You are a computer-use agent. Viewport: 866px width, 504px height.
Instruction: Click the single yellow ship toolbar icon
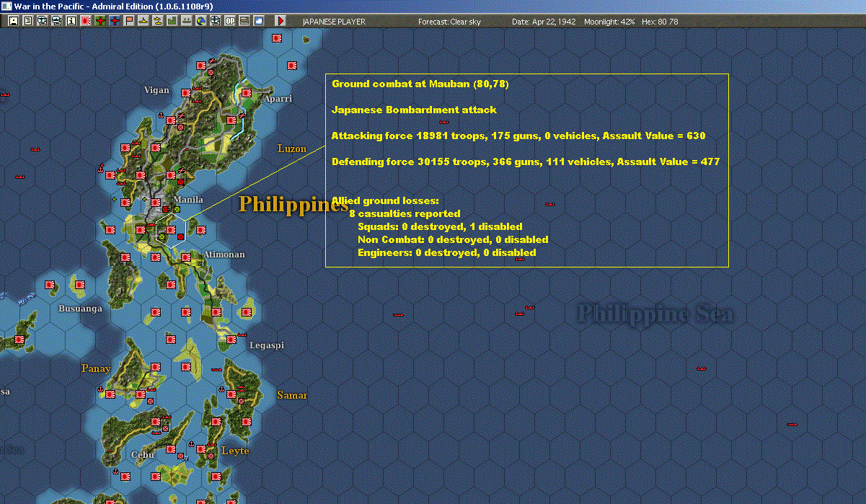tap(143, 22)
